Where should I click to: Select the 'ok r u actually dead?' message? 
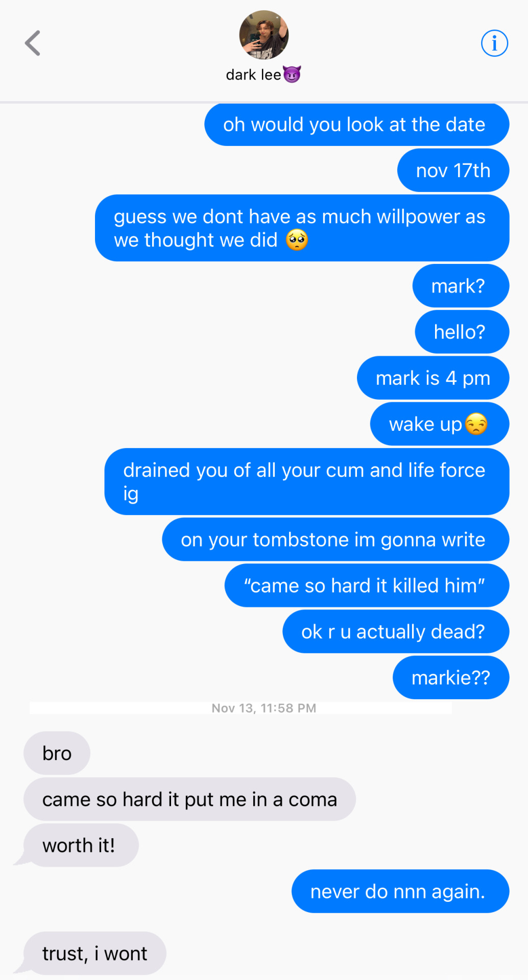pos(396,631)
